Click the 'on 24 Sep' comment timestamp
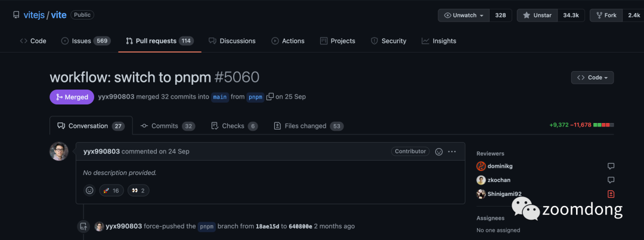 [x=174, y=151]
